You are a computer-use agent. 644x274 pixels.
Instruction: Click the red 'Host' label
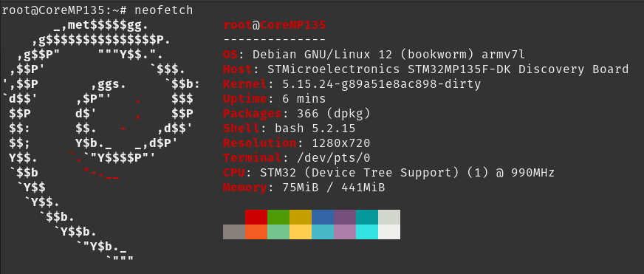[238, 69]
